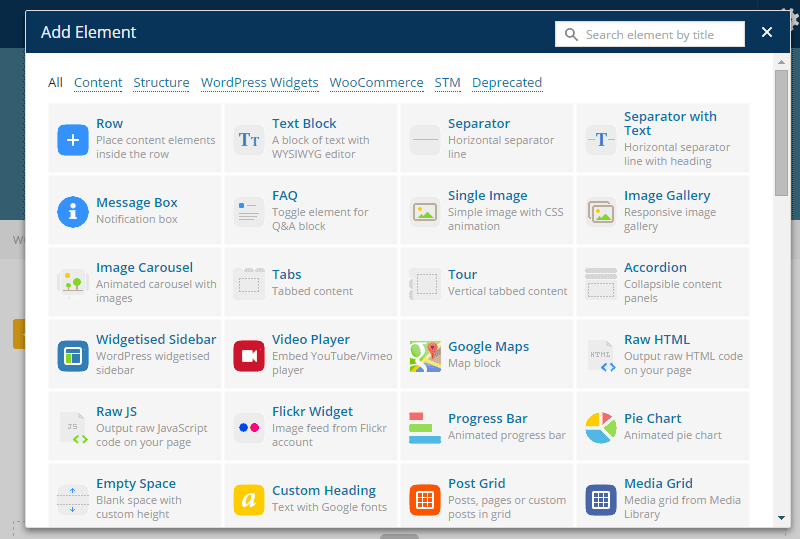800x539 pixels.
Task: Close the Add Element dialog
Action: coord(766,32)
